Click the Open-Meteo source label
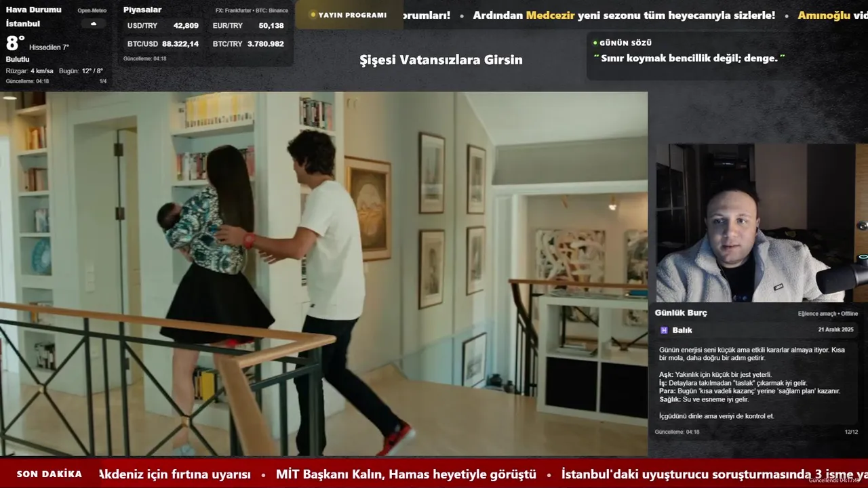This screenshot has height=488, width=868. 92,10
